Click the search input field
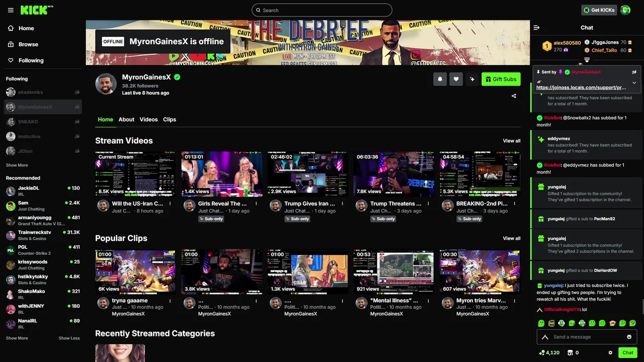Screen dimensions: 644x362 click(x=322, y=10)
